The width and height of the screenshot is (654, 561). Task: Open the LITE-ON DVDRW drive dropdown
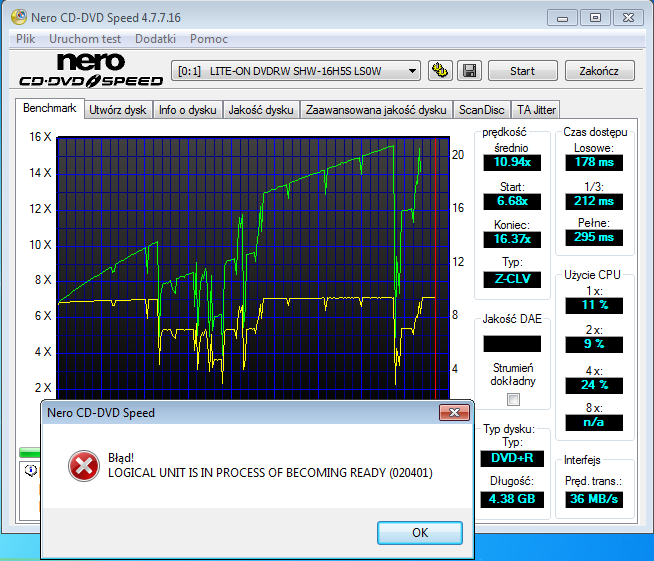pos(296,71)
